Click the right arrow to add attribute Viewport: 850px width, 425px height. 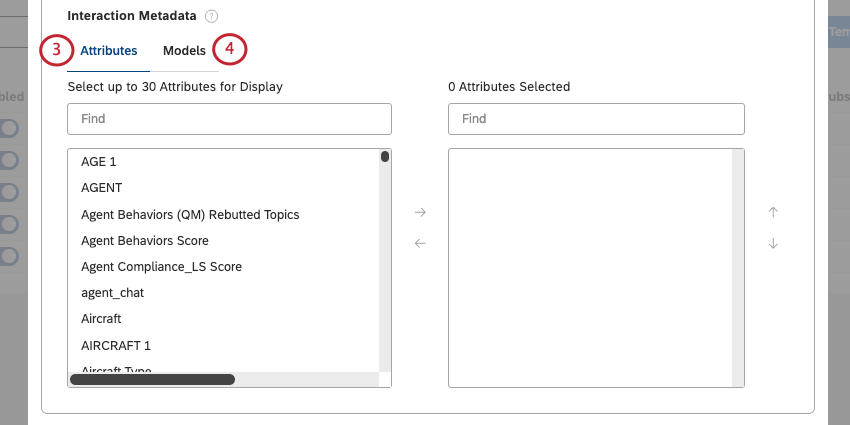point(420,212)
